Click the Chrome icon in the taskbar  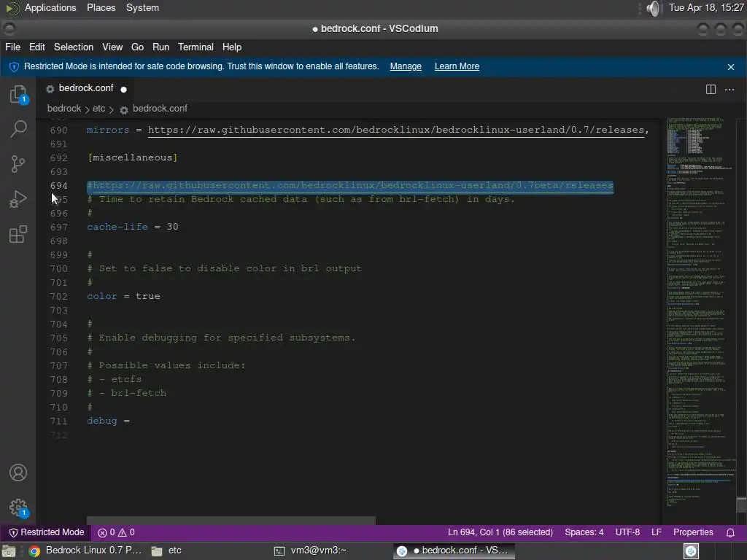coord(34,551)
